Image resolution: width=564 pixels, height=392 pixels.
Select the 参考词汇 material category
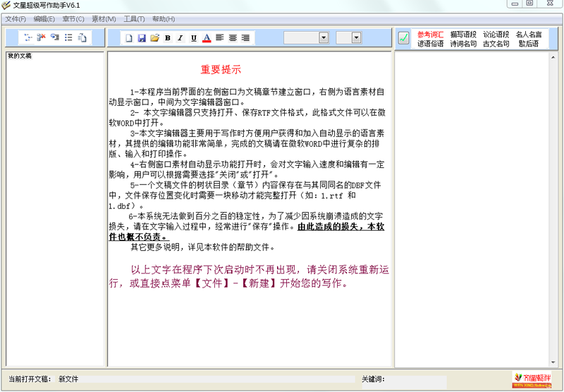(x=430, y=34)
